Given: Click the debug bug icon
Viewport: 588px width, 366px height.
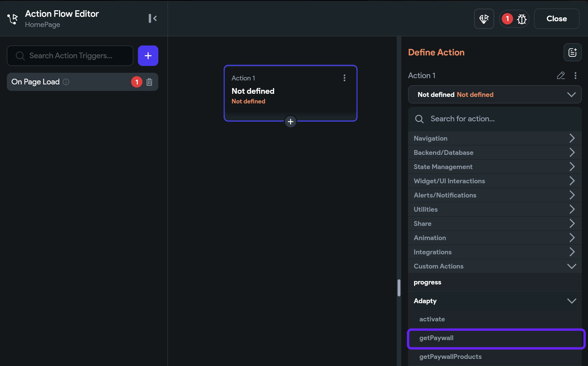Looking at the screenshot, I should click(x=522, y=19).
